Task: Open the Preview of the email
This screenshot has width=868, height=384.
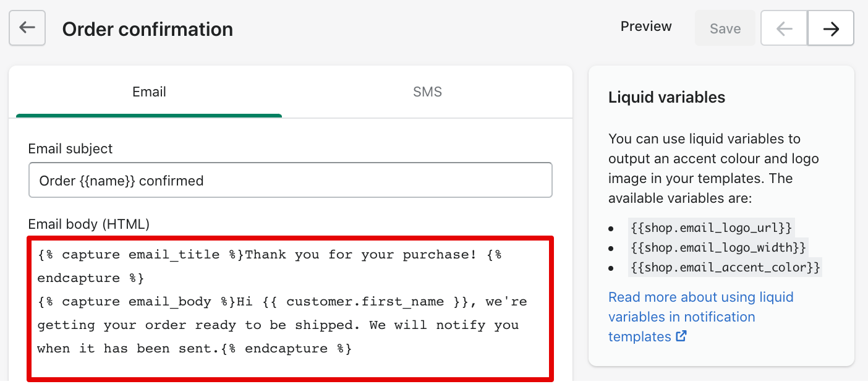Action: (646, 27)
